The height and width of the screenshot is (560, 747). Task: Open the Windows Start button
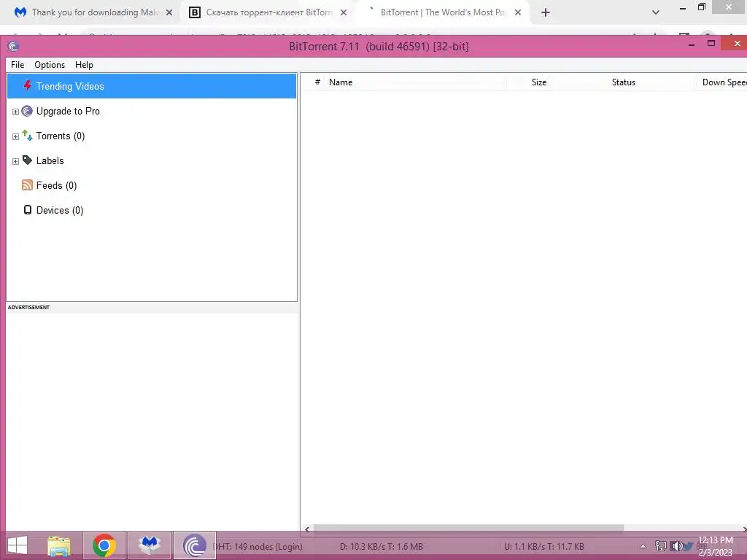pos(18,545)
